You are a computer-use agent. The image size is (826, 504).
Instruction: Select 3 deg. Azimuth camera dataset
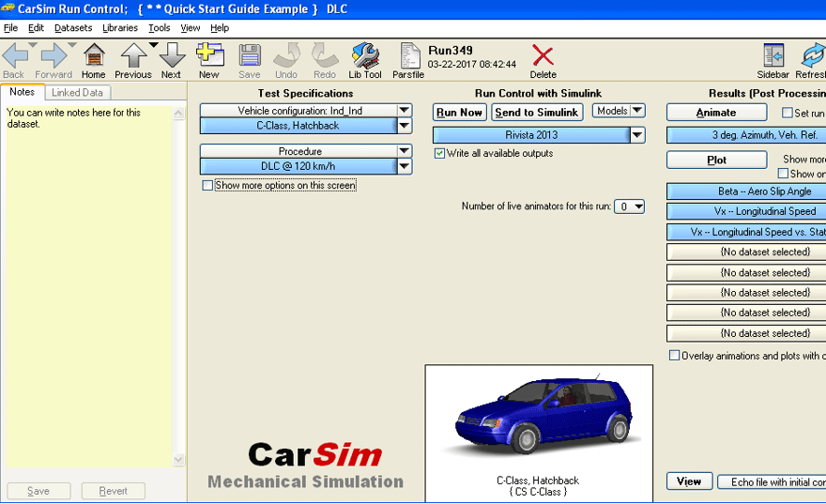tap(746, 135)
